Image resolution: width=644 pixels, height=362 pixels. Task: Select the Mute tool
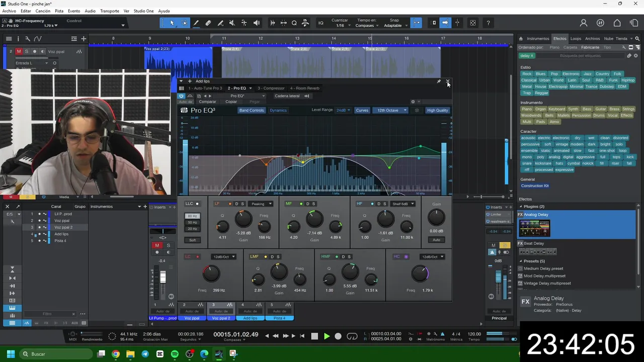[x=232, y=23]
